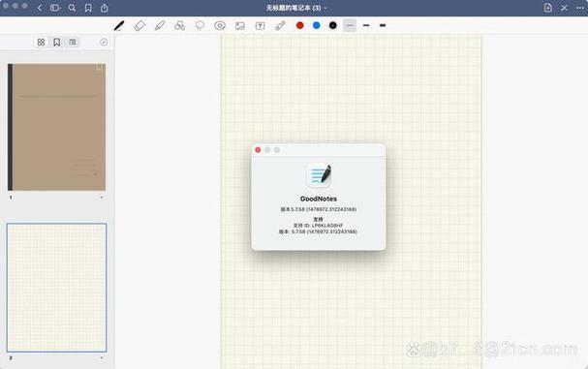
Task: Bookmark this page from title bar
Action: click(88, 8)
